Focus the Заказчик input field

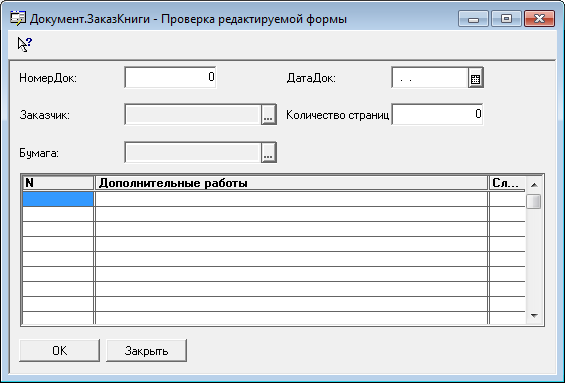coord(193,115)
